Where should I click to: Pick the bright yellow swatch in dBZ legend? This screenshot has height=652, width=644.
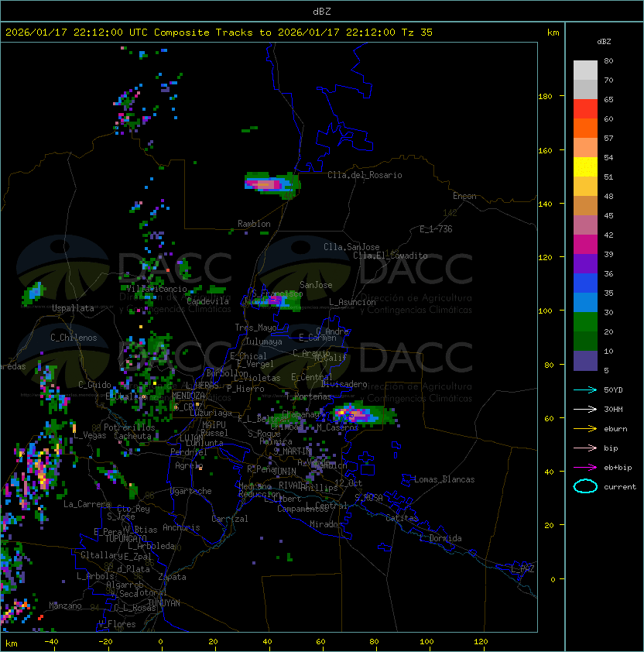[585, 166]
